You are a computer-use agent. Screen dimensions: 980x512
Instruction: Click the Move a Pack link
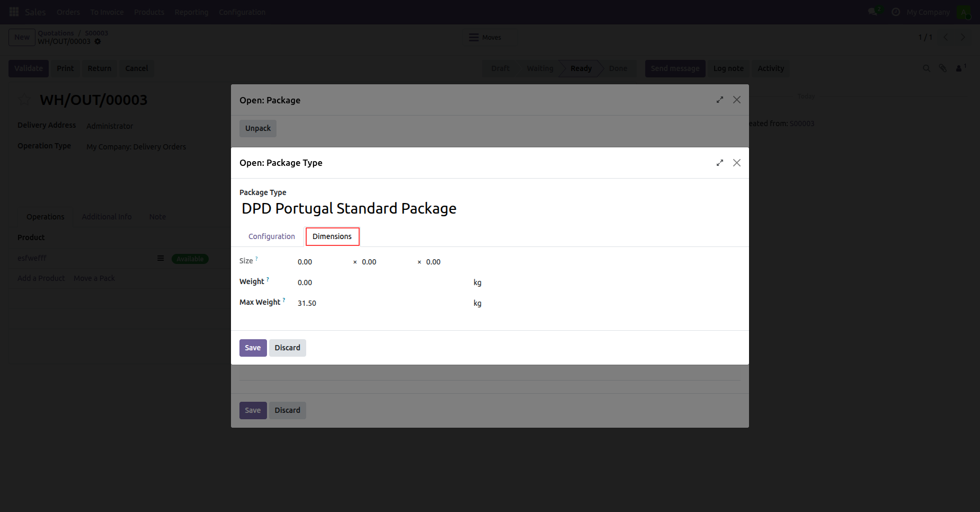point(94,278)
